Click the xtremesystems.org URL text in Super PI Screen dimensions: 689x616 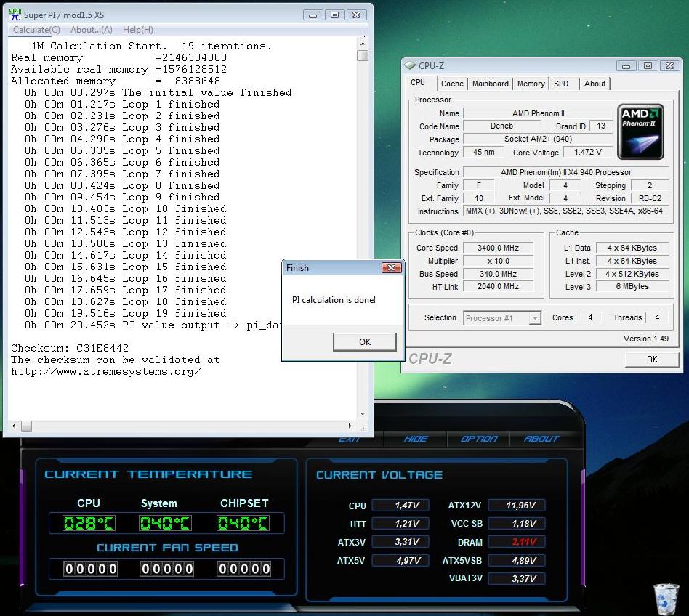click(x=106, y=372)
